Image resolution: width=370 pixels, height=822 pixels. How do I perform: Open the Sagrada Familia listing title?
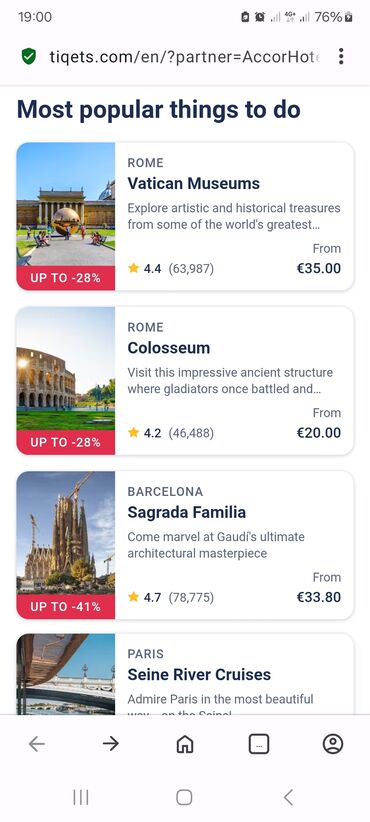point(187,512)
